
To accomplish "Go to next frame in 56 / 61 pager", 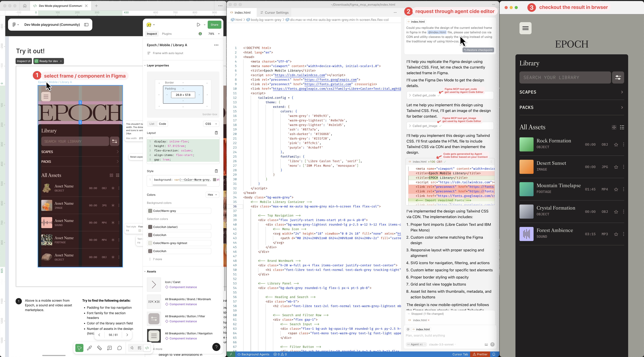I will (127, 335).
